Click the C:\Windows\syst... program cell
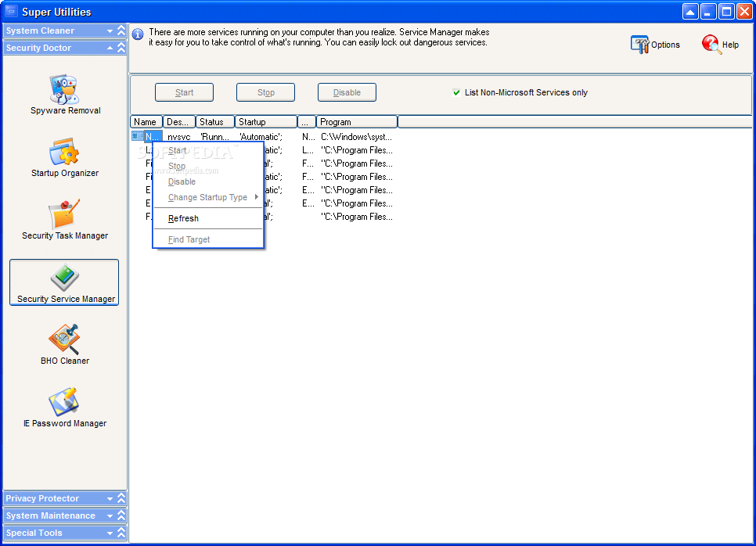This screenshot has width=756, height=546. point(356,137)
